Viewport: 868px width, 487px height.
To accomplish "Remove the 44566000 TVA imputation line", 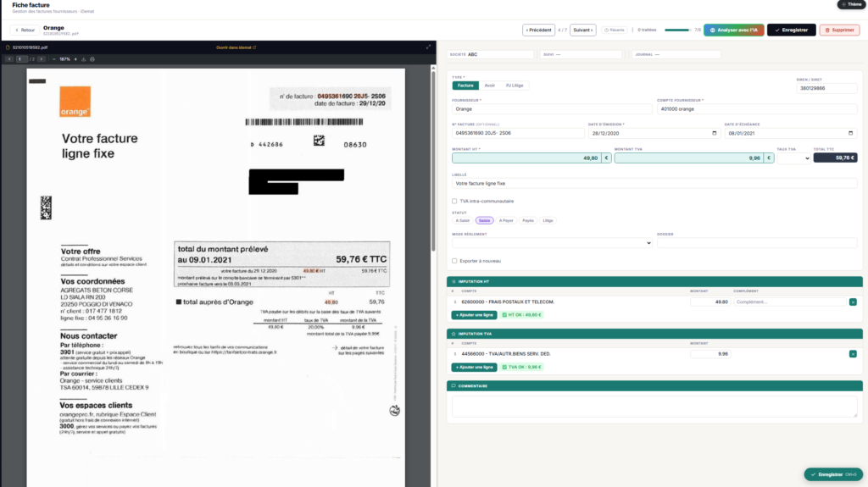I will 853,354.
